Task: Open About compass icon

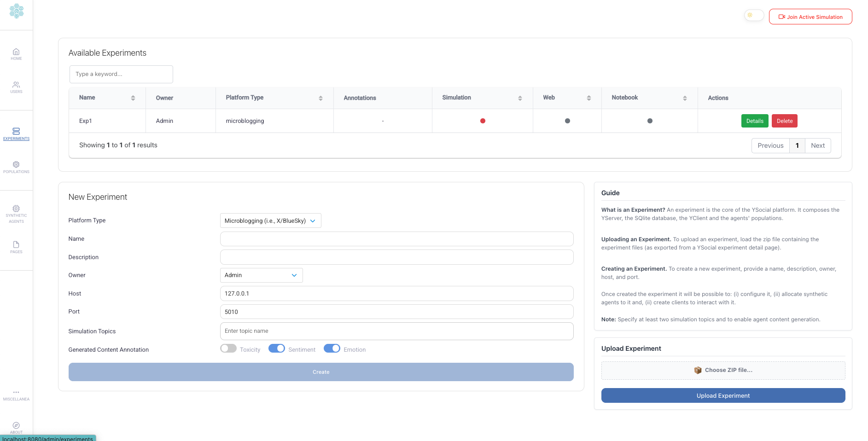Action: pos(16,426)
